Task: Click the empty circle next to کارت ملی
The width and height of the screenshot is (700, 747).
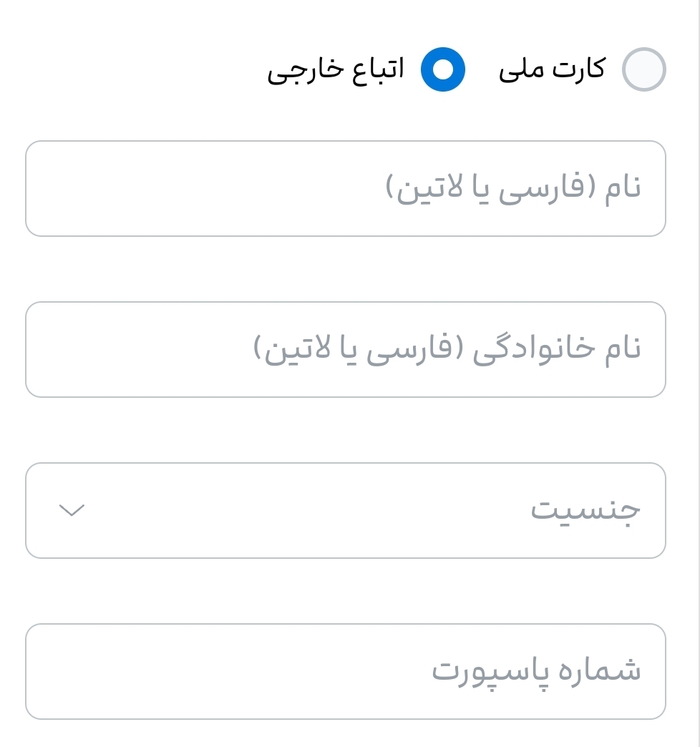Action: tap(643, 69)
